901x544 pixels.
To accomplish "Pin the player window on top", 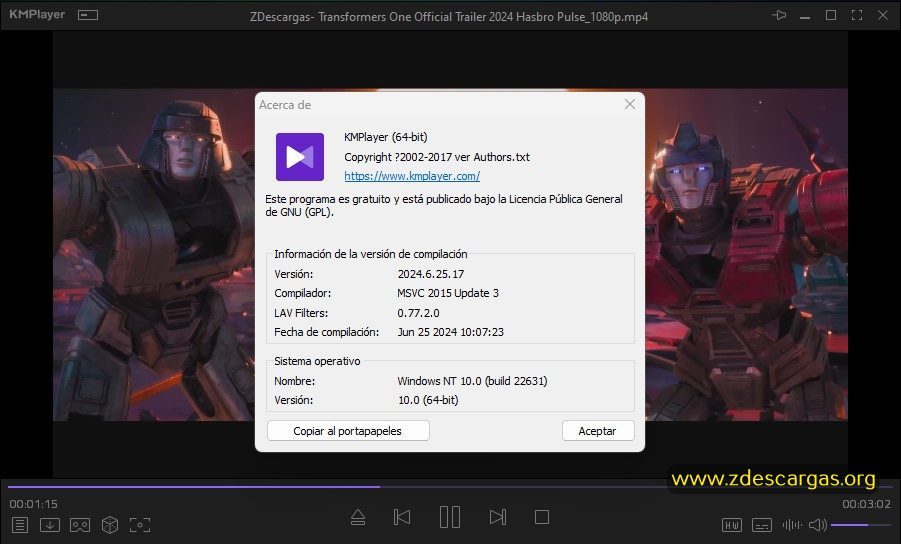I will (x=779, y=15).
